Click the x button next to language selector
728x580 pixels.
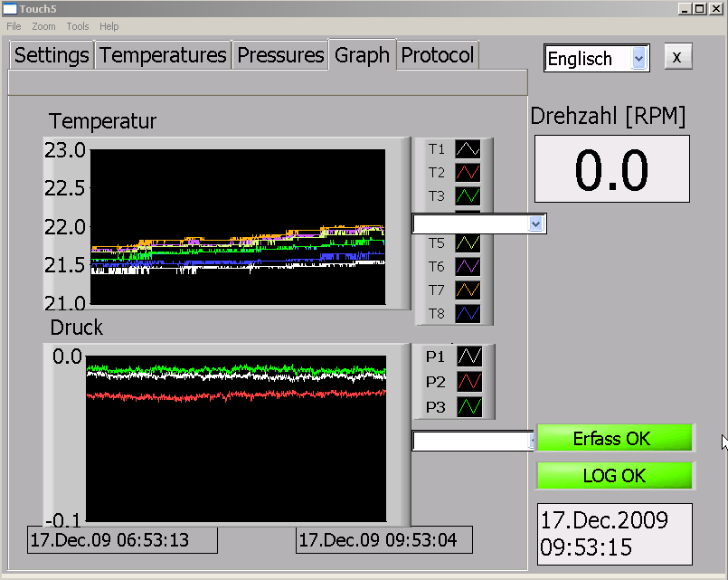click(x=678, y=57)
